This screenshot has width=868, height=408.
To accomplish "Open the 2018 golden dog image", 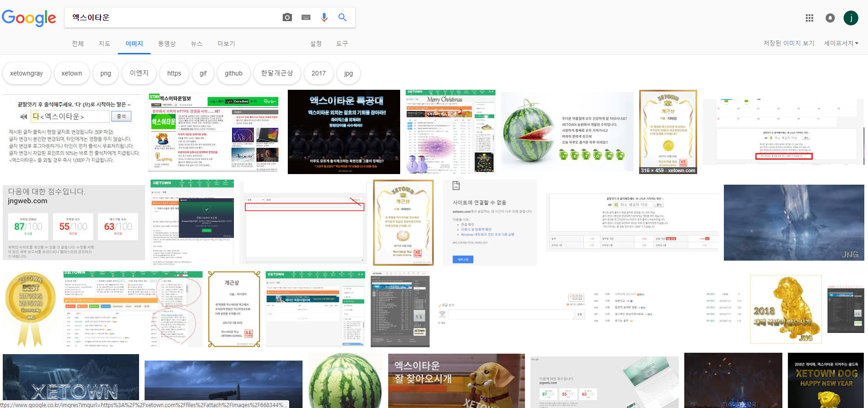I will [x=786, y=309].
